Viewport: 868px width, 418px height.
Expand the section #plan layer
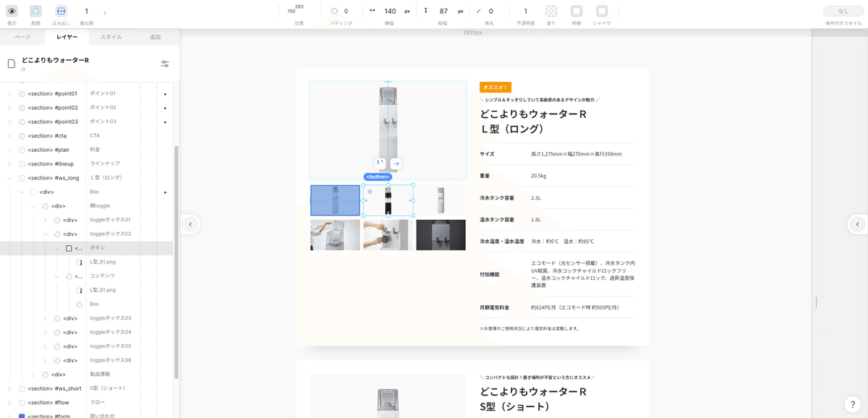coord(9,150)
